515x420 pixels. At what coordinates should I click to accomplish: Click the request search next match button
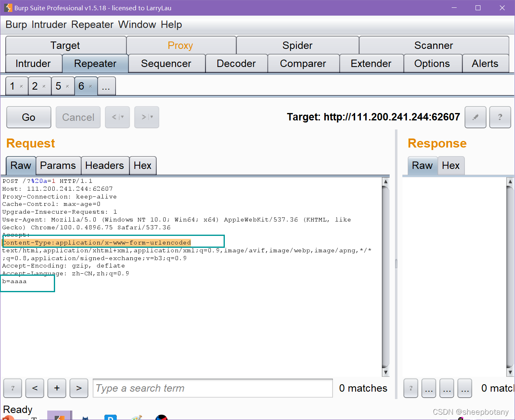point(79,388)
